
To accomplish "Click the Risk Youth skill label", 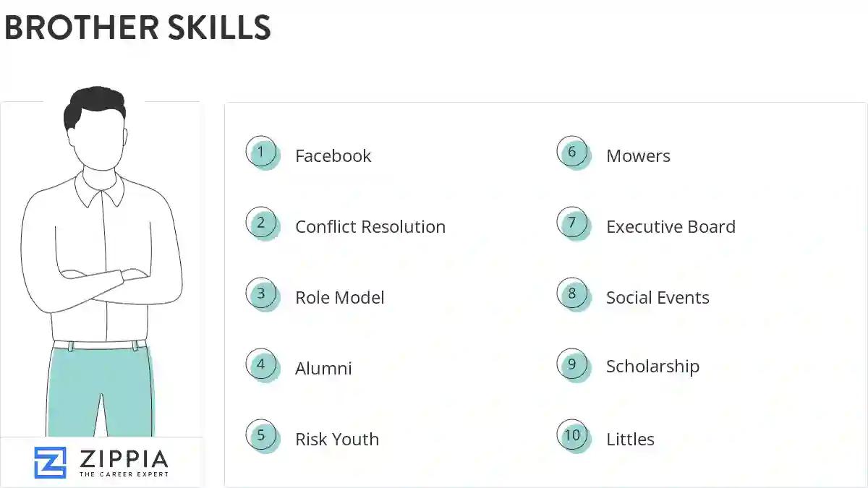I will coord(336,440).
